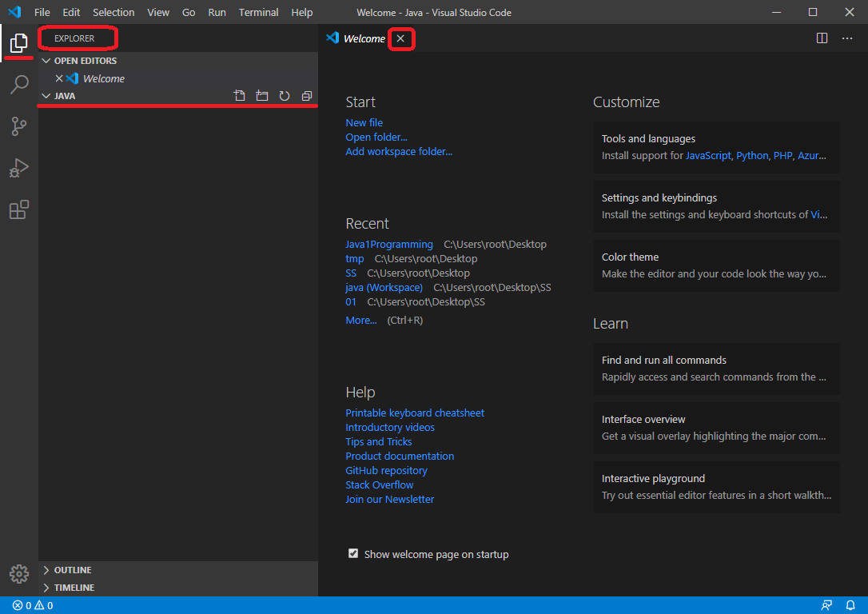Open the Help menu

302,12
